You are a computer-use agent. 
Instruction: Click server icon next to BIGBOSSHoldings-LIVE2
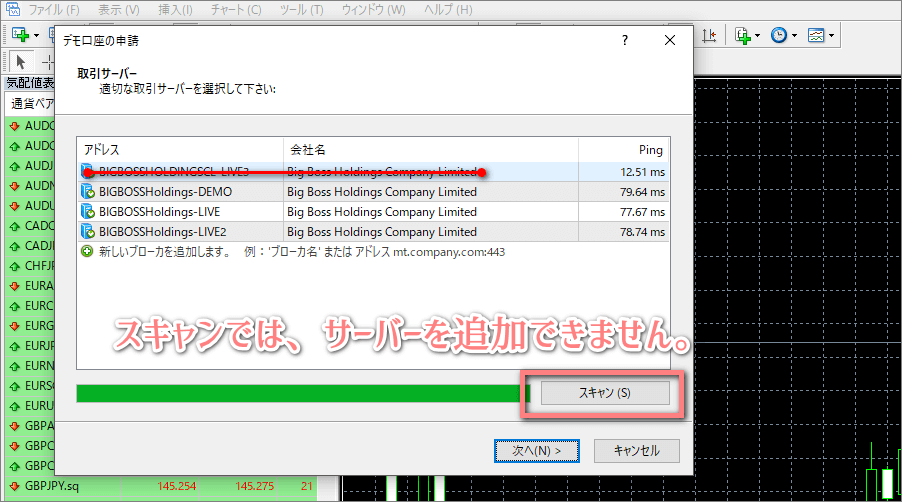[x=88, y=232]
